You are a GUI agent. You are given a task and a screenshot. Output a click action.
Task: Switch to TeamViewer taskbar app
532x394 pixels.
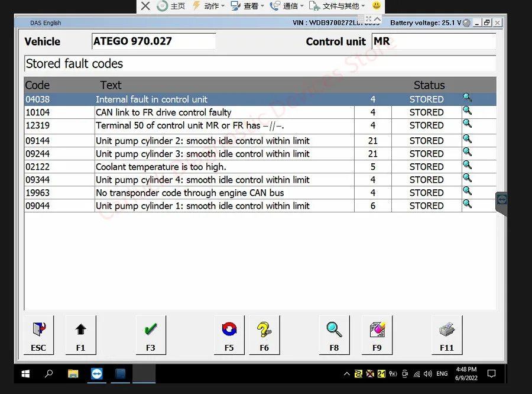(x=97, y=374)
